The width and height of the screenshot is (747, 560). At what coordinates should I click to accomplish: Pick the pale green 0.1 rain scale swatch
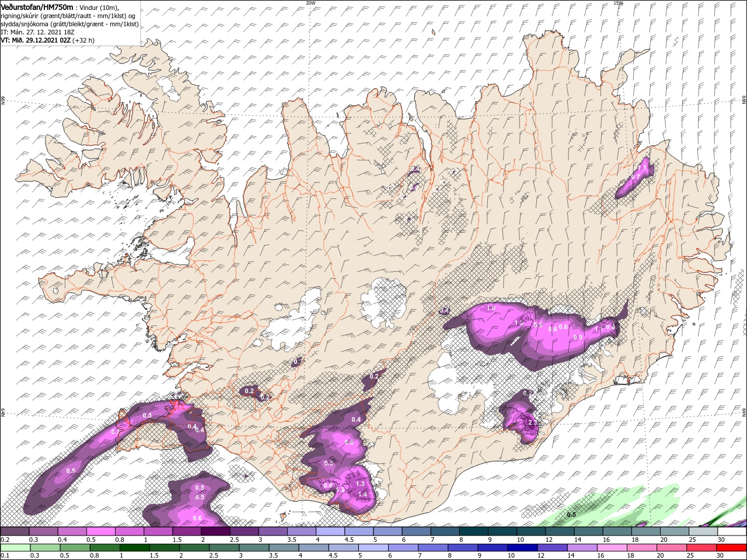pos(14,548)
